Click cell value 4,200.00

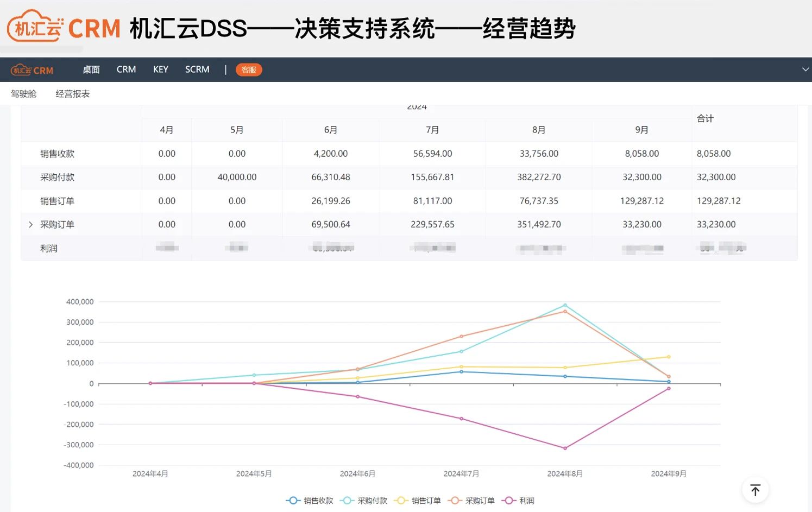pyautogui.click(x=331, y=154)
